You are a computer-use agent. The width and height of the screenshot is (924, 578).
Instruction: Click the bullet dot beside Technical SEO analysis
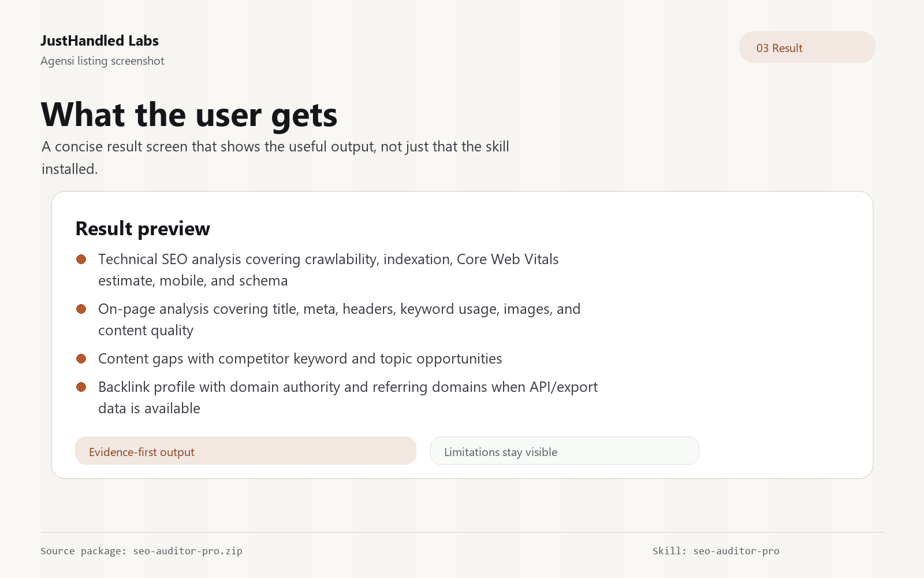[81, 260]
